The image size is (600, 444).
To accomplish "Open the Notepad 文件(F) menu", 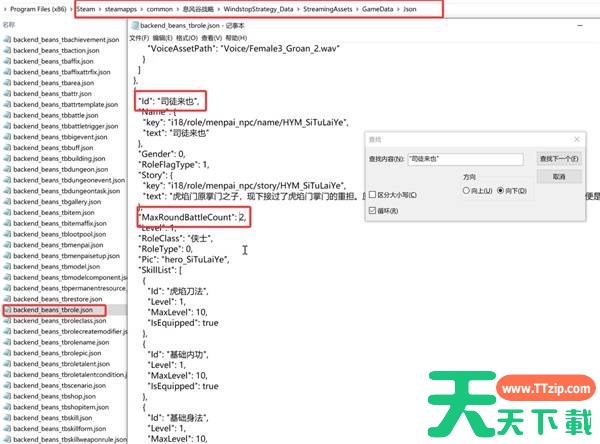I will pyautogui.click(x=140, y=36).
